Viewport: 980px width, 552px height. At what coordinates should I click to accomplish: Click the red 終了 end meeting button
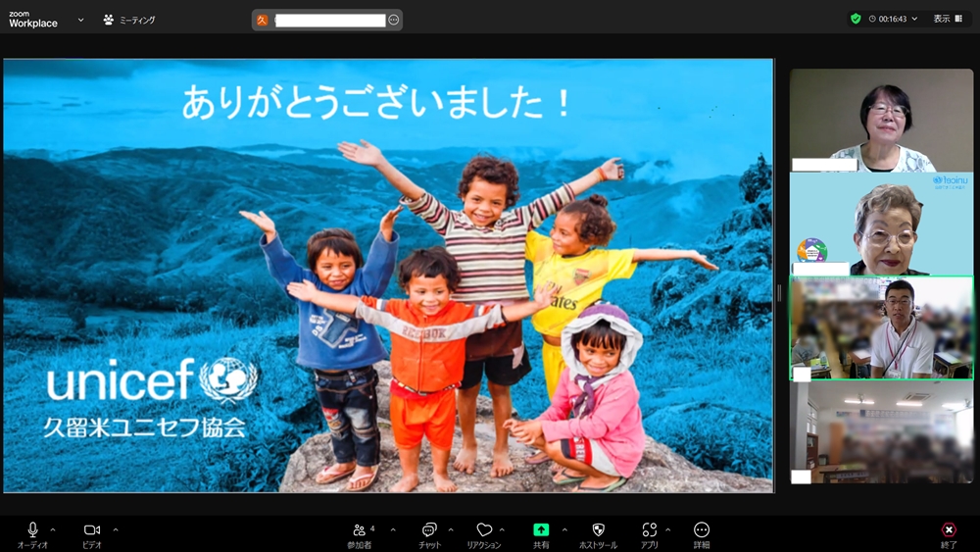click(948, 530)
